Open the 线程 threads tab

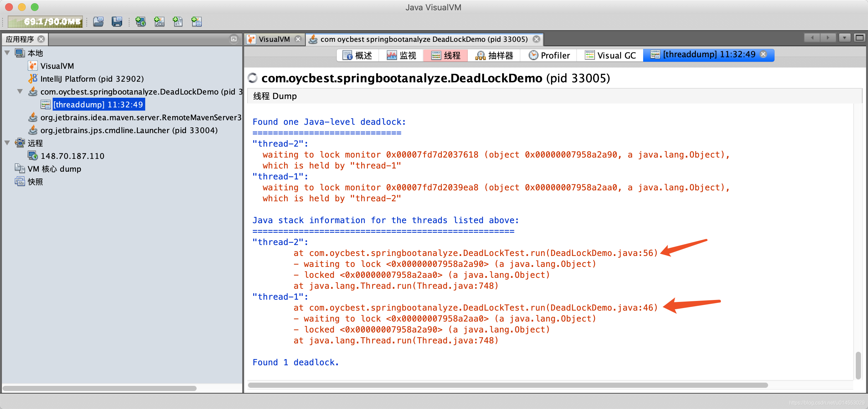pyautogui.click(x=446, y=55)
